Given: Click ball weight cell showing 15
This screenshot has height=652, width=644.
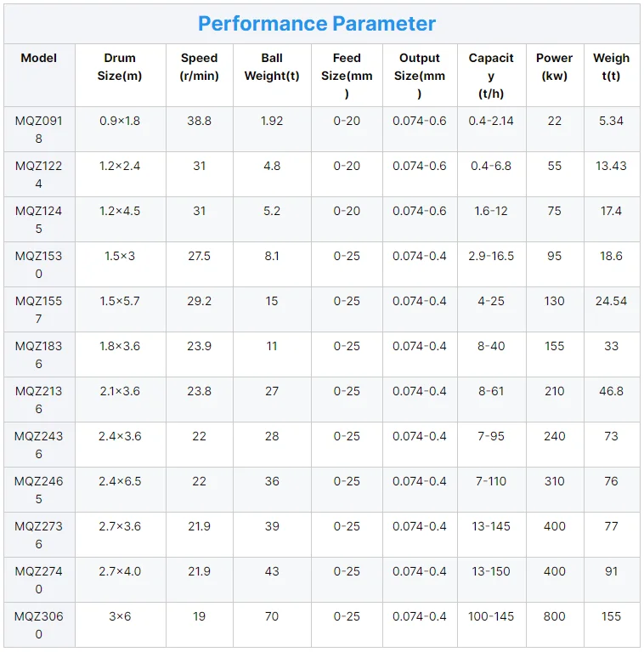Looking at the screenshot, I should [x=272, y=301].
